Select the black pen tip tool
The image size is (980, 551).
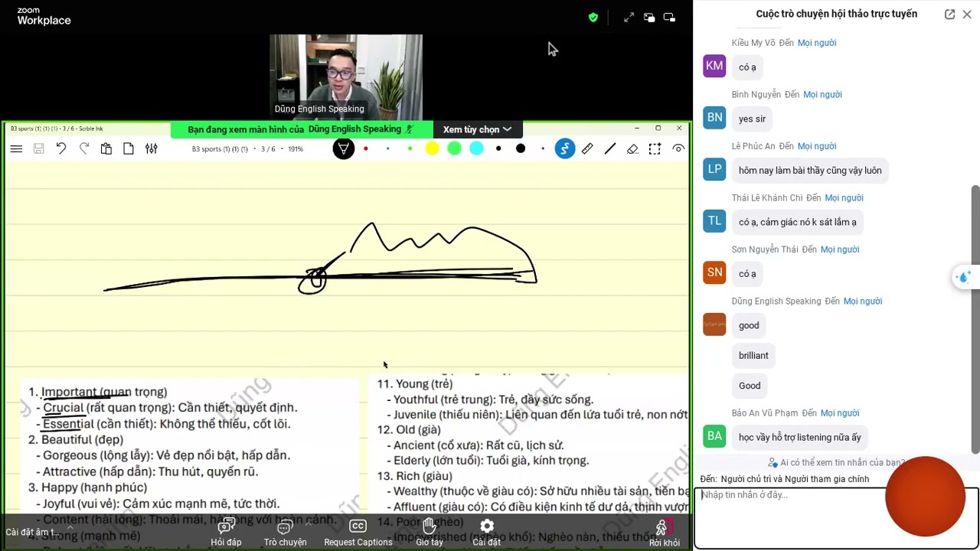pos(344,148)
